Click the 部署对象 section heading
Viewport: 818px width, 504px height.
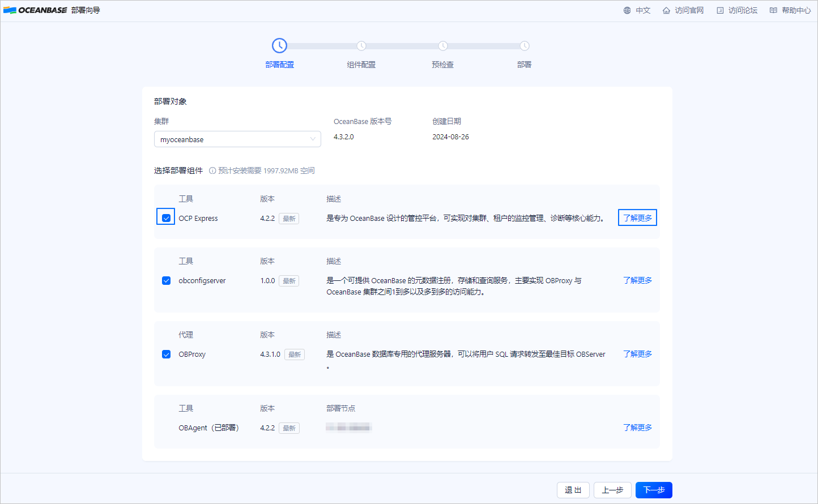click(x=171, y=101)
